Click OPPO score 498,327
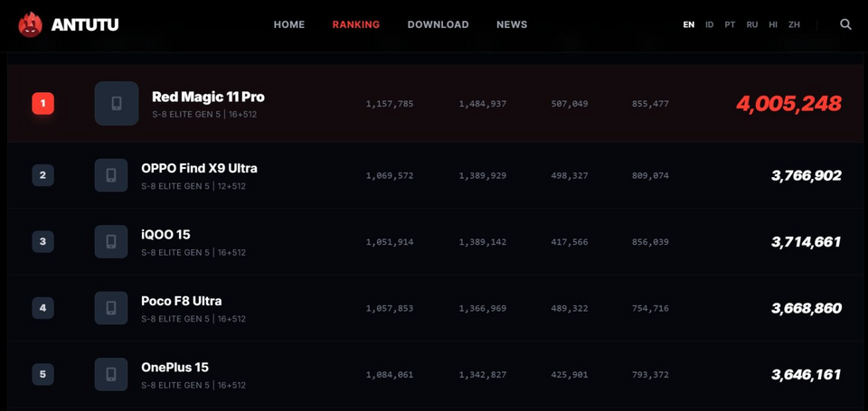Screen dimensions: 868x411 point(570,176)
